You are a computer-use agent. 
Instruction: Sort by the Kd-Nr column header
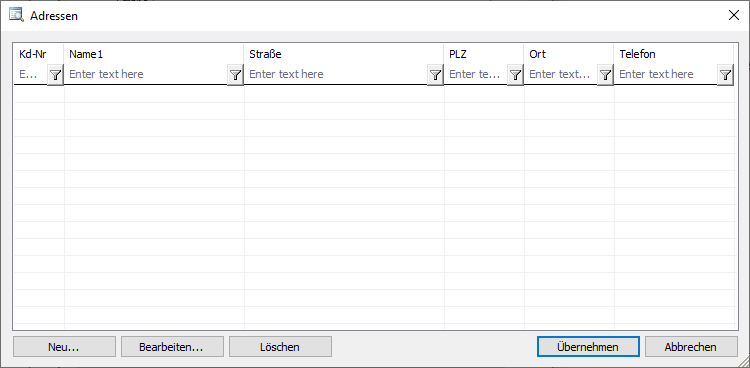[33, 54]
